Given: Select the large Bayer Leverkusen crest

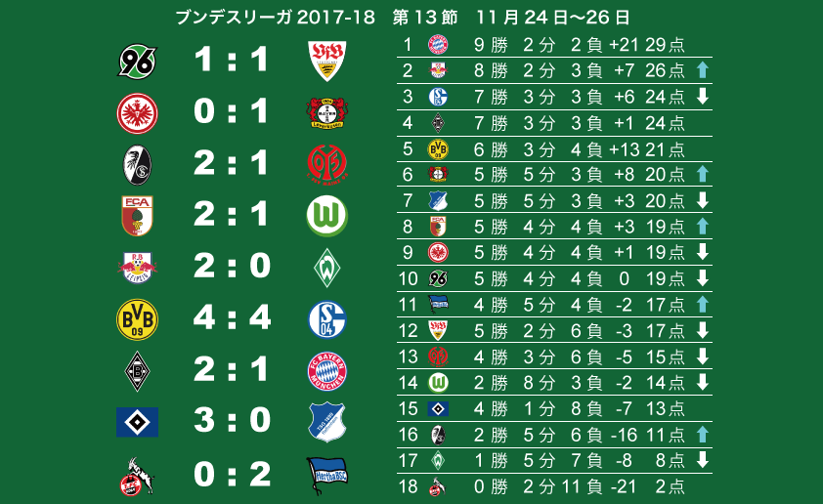Looking at the screenshot, I should tap(327, 112).
